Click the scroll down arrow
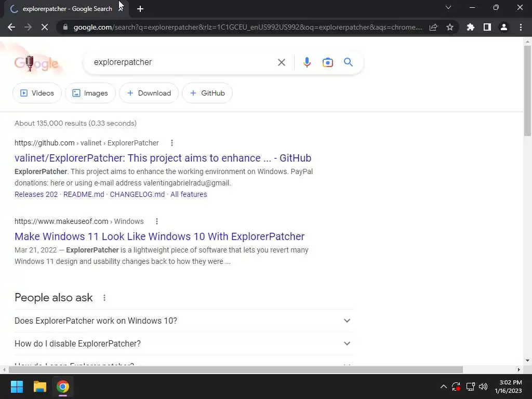This screenshot has width=532, height=399. coord(527,361)
